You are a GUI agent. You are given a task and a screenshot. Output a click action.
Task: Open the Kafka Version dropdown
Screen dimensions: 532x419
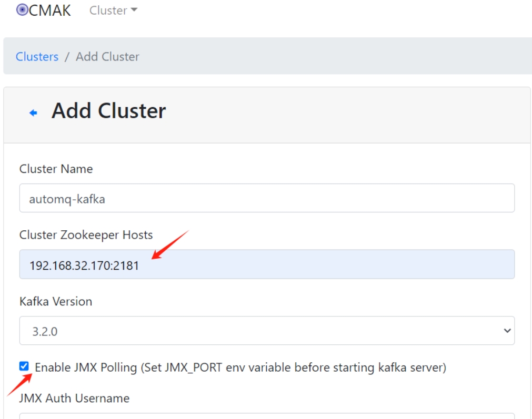click(267, 331)
